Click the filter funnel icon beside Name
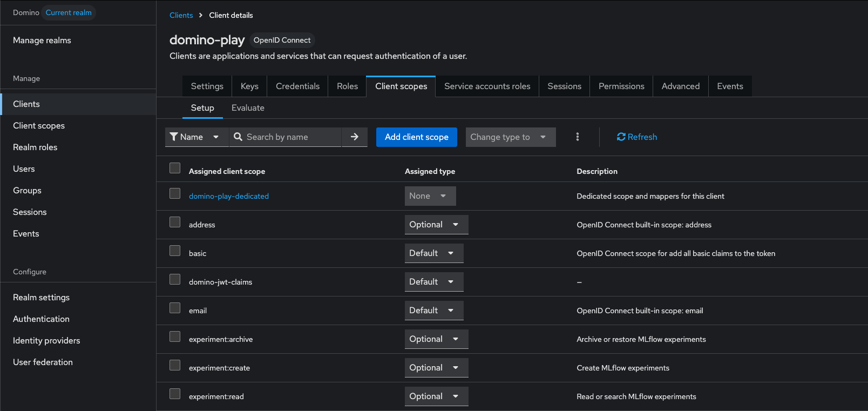 pyautogui.click(x=174, y=137)
